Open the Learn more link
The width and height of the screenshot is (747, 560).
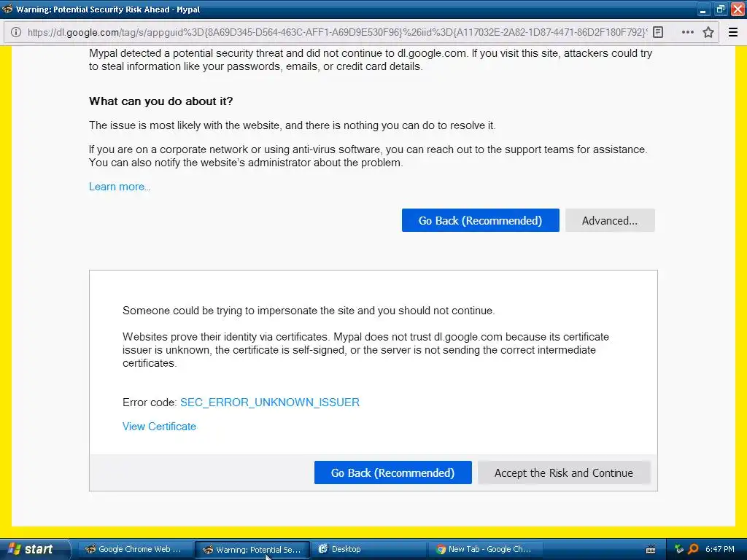(x=120, y=187)
